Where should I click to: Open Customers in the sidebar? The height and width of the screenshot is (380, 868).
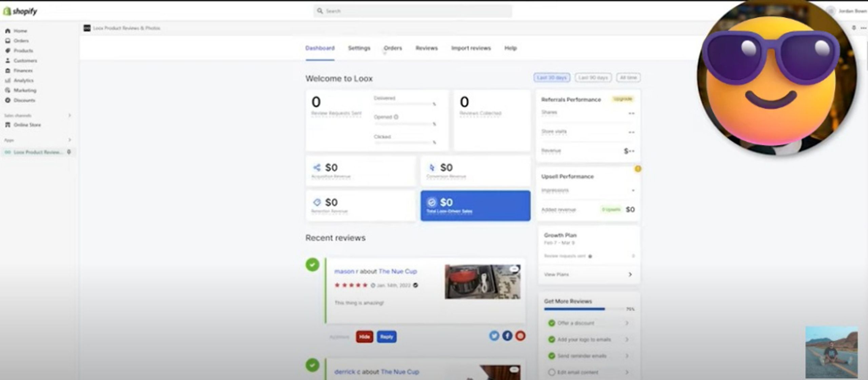(25, 61)
